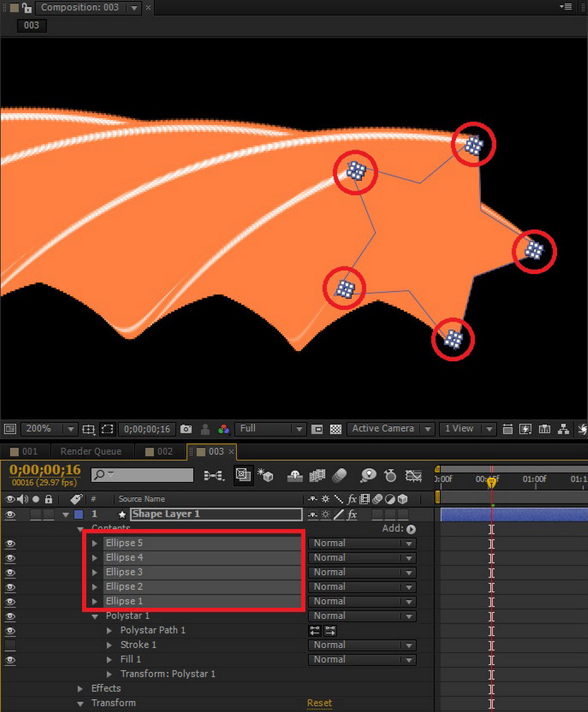Enable motion blur for all layers
The width and height of the screenshot is (588, 712).
tap(340, 475)
